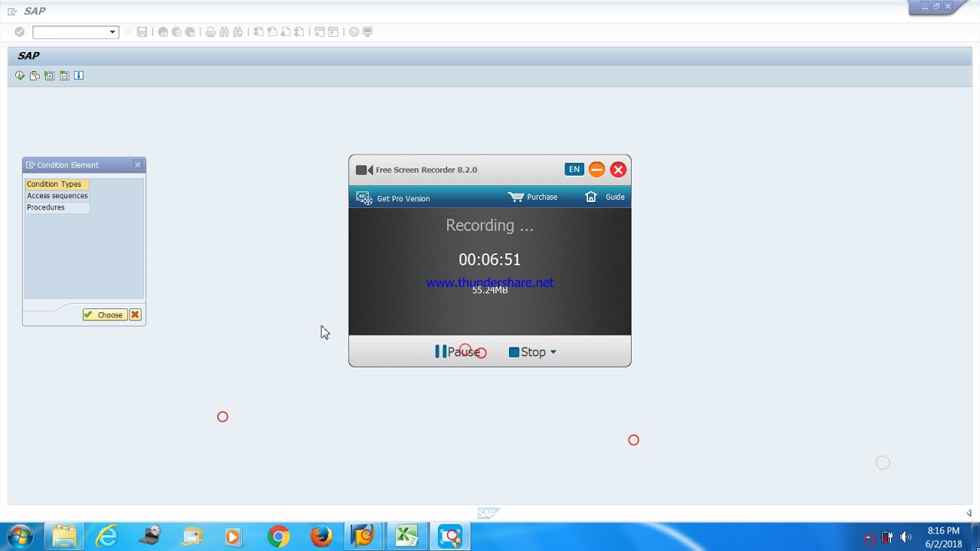Launch Internet Explorer from the taskbar
Image resolution: width=980 pixels, height=551 pixels.
[107, 536]
